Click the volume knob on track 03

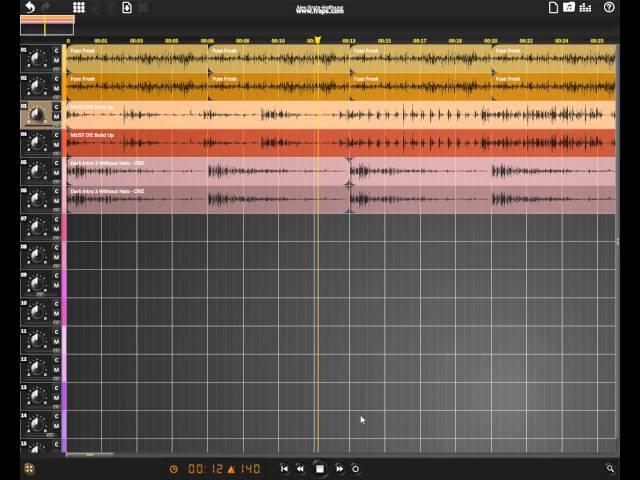tap(37, 115)
